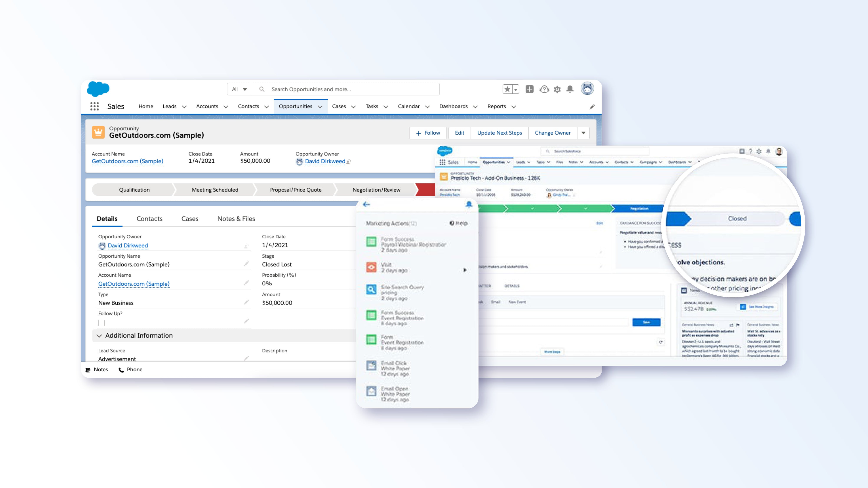
Task: Collapse the Additional Information section
Action: (x=99, y=336)
